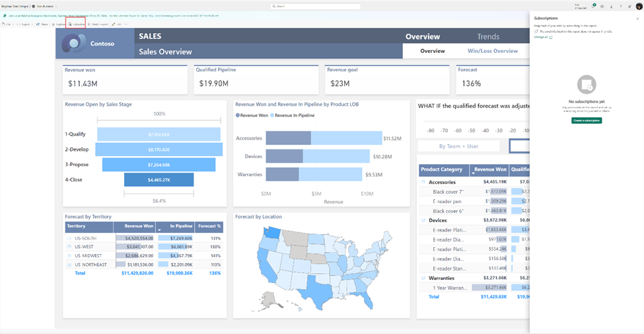The width and height of the screenshot is (644, 334).
Task: Click the Revenue In Pipeline legend item
Action: coord(292,116)
